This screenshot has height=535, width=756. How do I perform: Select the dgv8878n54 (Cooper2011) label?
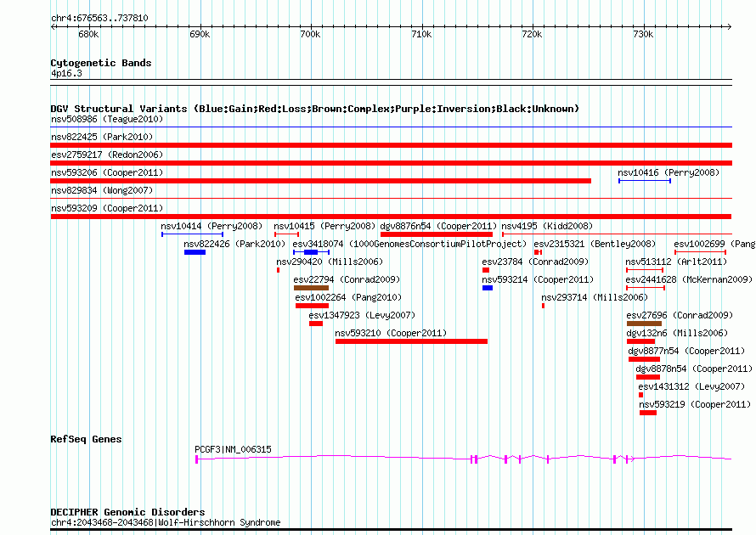pyautogui.click(x=694, y=369)
